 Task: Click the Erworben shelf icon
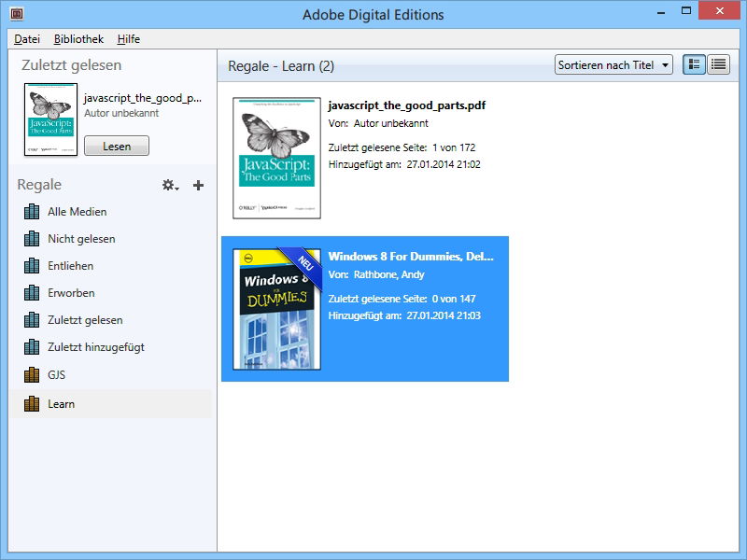tap(32, 293)
